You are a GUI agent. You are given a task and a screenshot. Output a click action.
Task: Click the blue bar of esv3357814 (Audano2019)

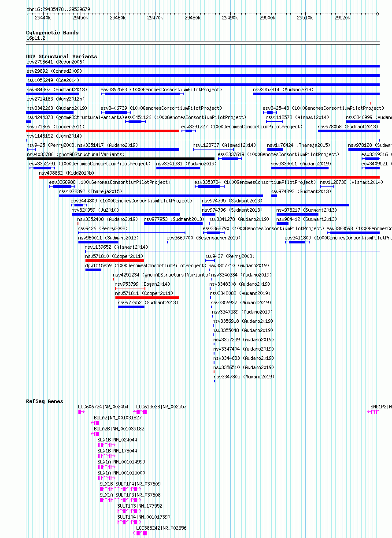point(316,93)
